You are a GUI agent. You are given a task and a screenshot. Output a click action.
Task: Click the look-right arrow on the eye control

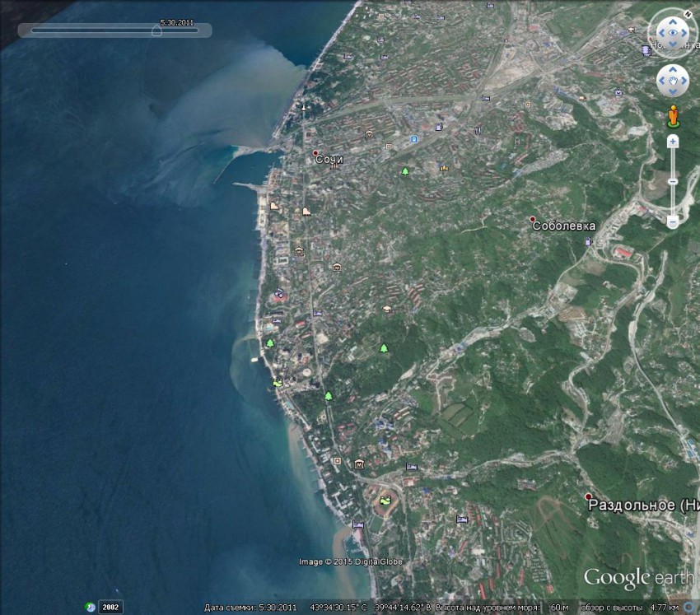point(685,35)
